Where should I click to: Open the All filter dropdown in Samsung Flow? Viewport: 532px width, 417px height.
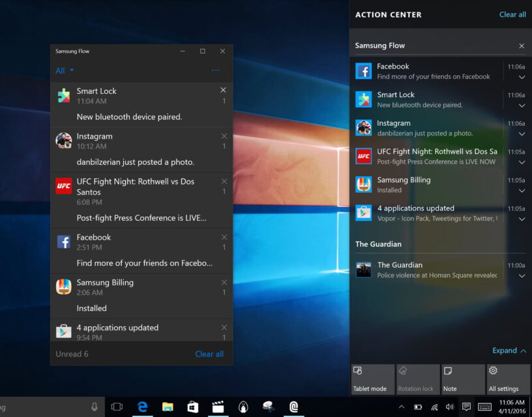pyautogui.click(x=65, y=70)
